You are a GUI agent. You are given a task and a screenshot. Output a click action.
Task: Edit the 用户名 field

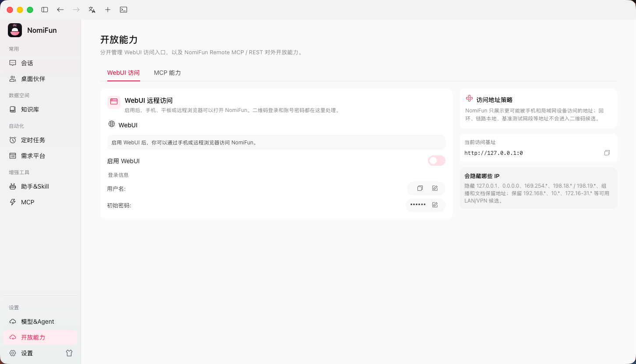435,188
